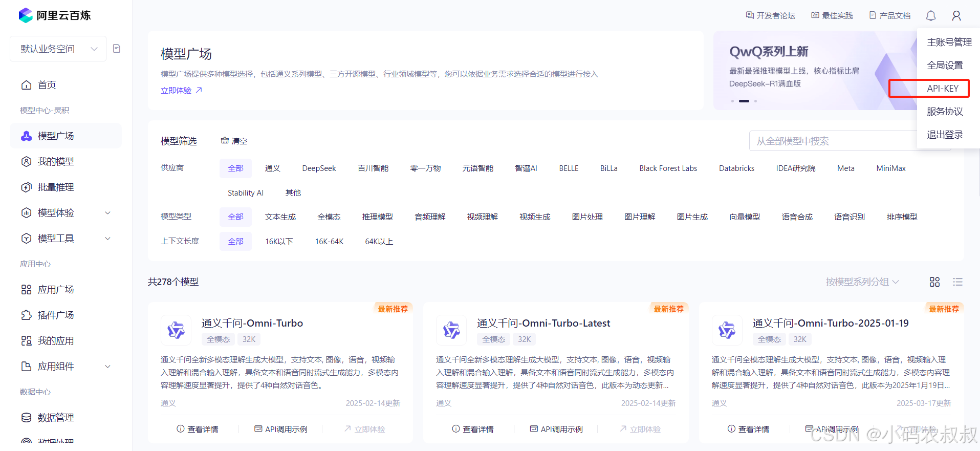
Task: Switch to grid view icon
Action: point(934,282)
